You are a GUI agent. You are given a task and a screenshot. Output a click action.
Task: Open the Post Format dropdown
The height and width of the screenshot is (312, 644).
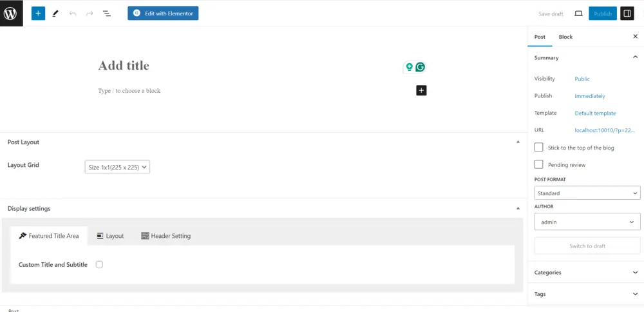587,193
